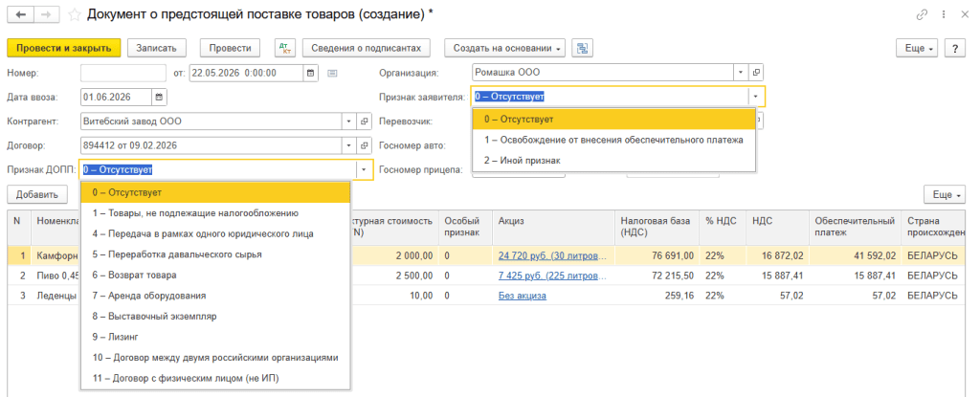Open the document structure icon

pyautogui.click(x=583, y=48)
